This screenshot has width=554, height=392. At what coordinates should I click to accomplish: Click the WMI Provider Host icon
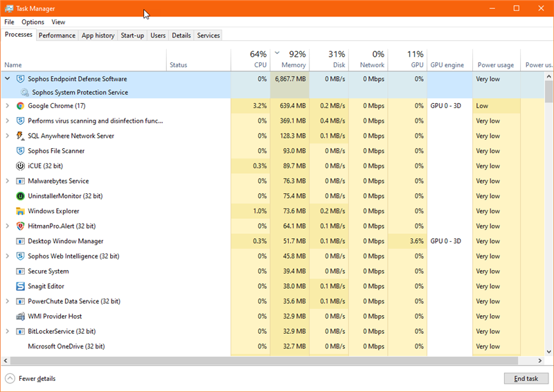(x=21, y=317)
